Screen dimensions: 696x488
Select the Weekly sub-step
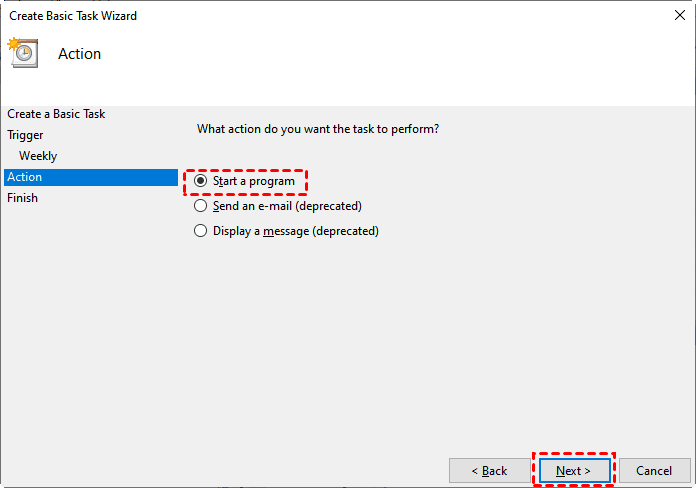point(38,156)
